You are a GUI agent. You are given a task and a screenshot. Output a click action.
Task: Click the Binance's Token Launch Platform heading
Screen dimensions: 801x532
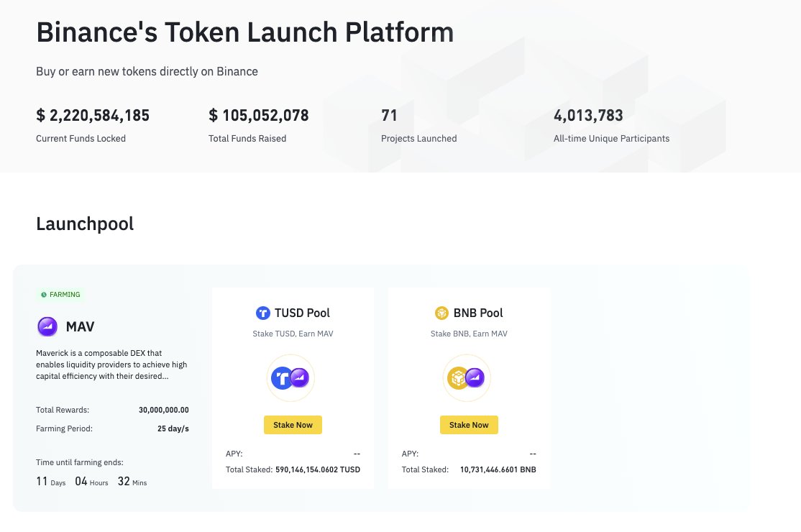pos(245,32)
